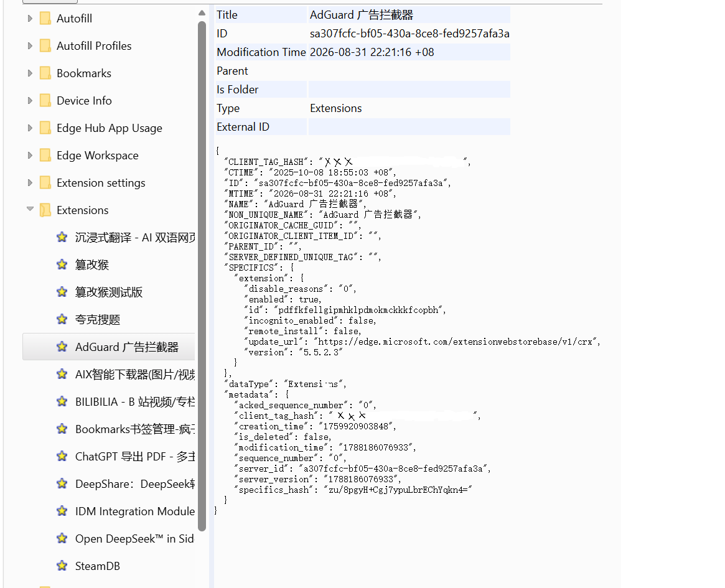Image resolution: width=725 pixels, height=588 pixels.
Task: Select Edge Workspace in the tree
Action: tap(98, 156)
